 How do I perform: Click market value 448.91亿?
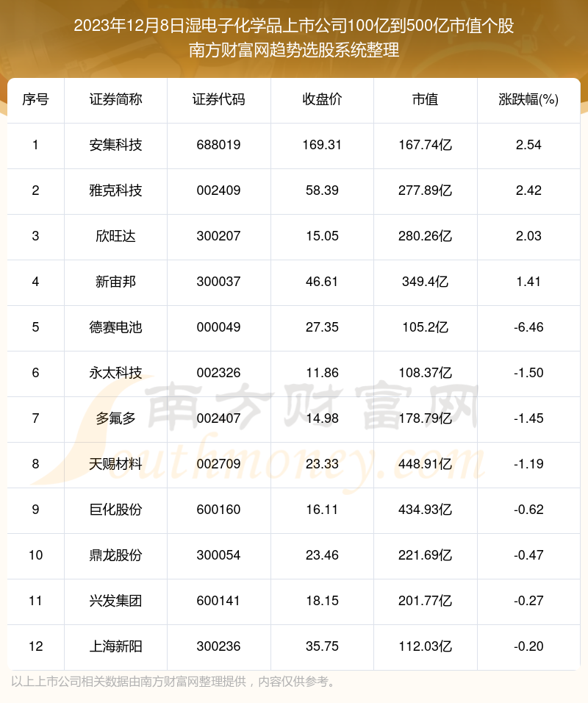426,464
